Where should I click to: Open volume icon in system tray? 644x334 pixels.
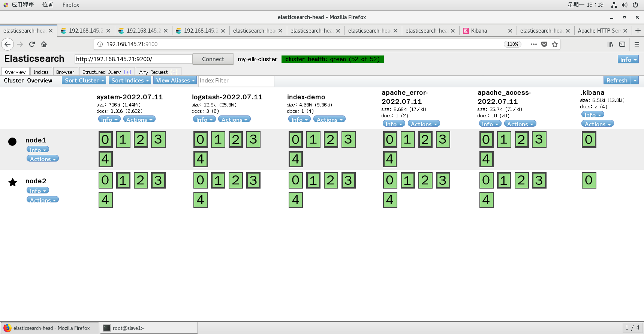point(624,5)
